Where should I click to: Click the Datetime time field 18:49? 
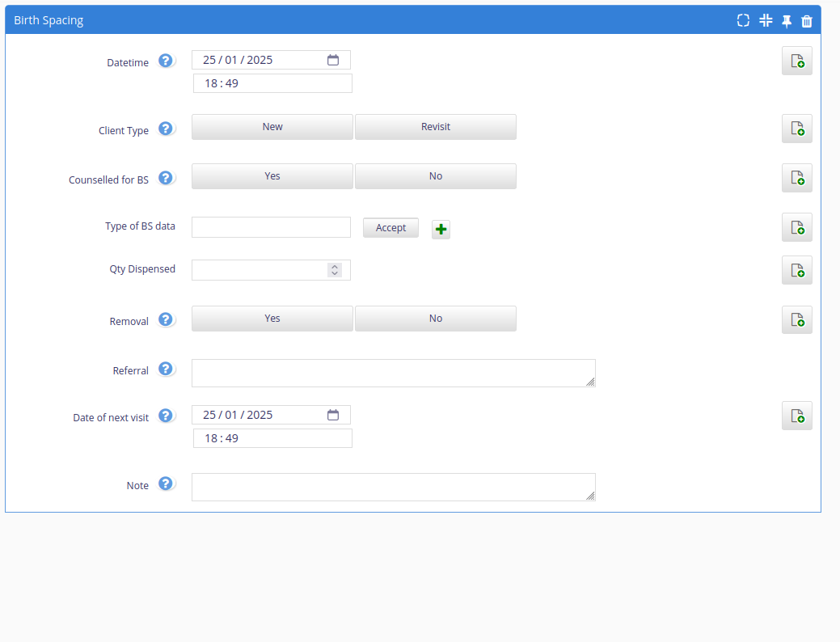272,83
